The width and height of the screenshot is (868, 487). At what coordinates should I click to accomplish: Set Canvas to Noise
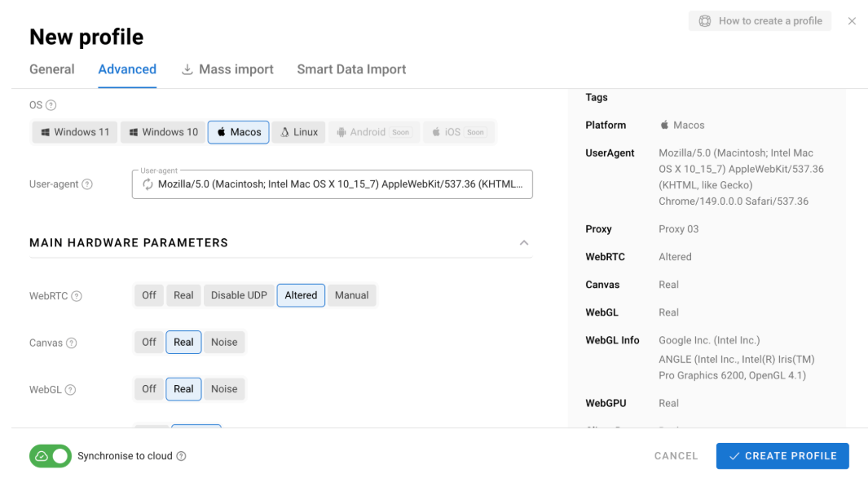click(224, 343)
